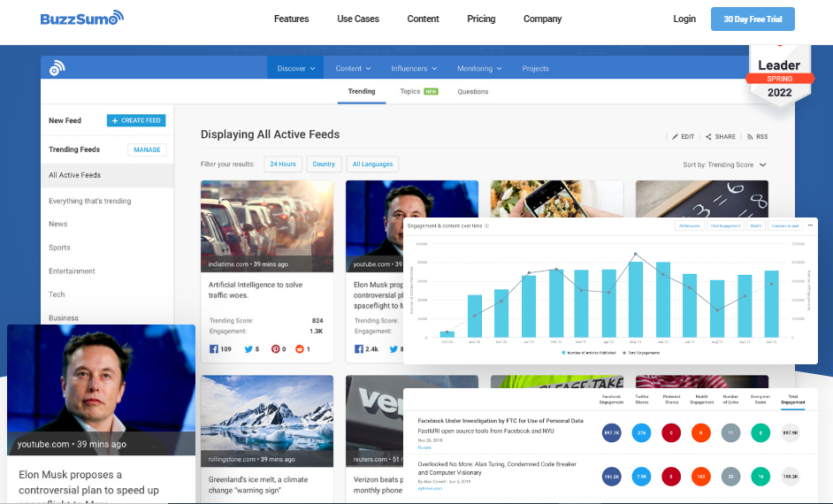Open Total Engagement selector on chart

(725, 225)
